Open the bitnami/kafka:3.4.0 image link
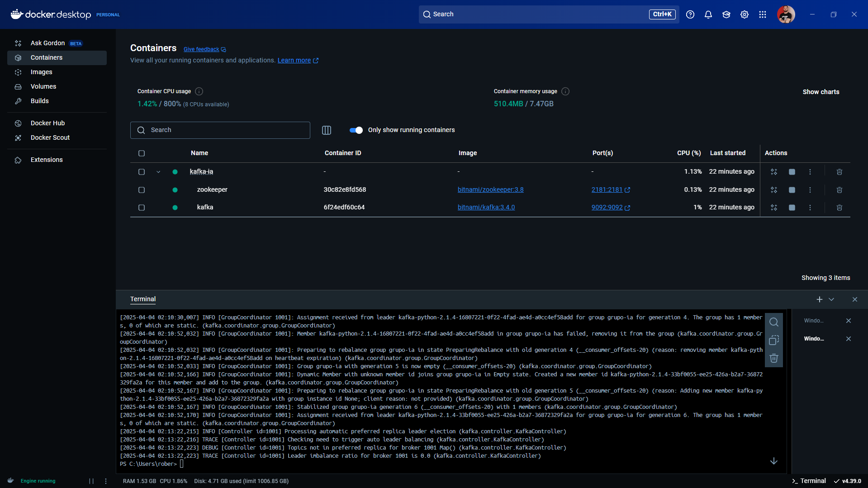This screenshot has width=868, height=488. [486, 207]
